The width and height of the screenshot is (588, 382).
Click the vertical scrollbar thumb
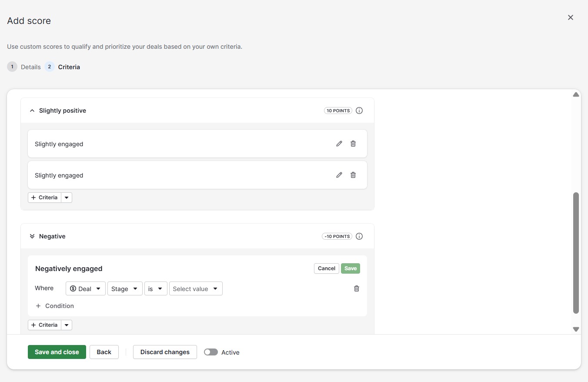(576, 253)
